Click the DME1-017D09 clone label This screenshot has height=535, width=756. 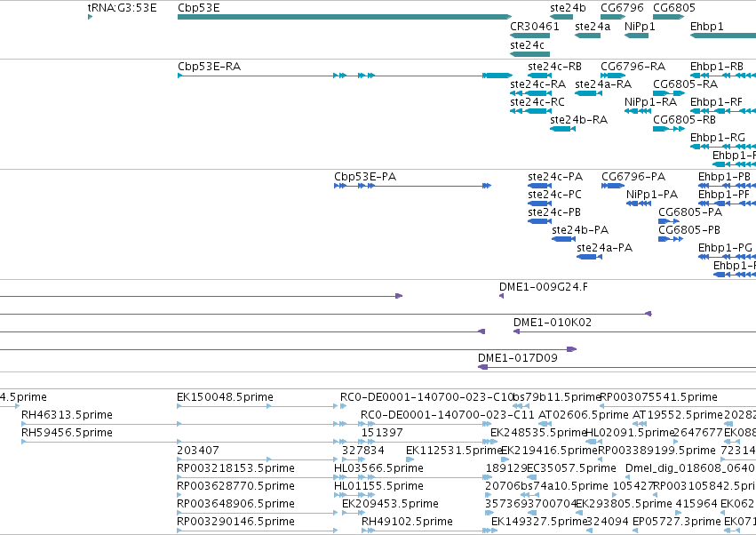pos(517,358)
